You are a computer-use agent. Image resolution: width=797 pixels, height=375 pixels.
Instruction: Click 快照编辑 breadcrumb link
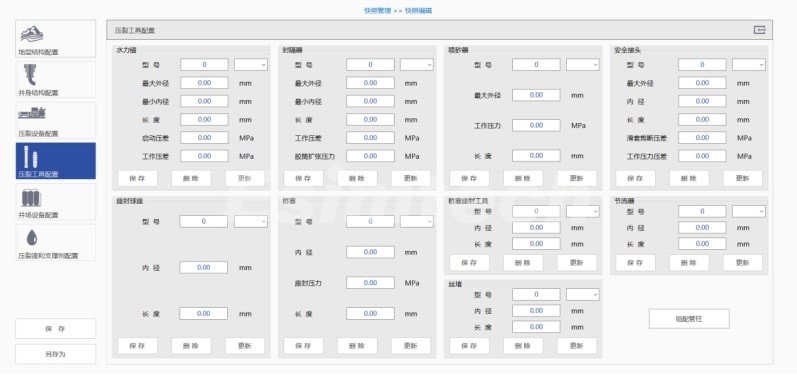(418, 10)
